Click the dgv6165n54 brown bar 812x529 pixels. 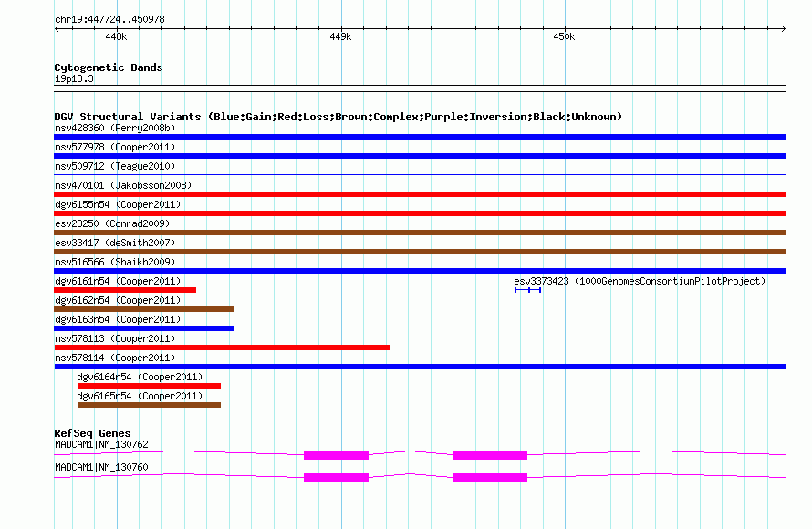(149, 405)
